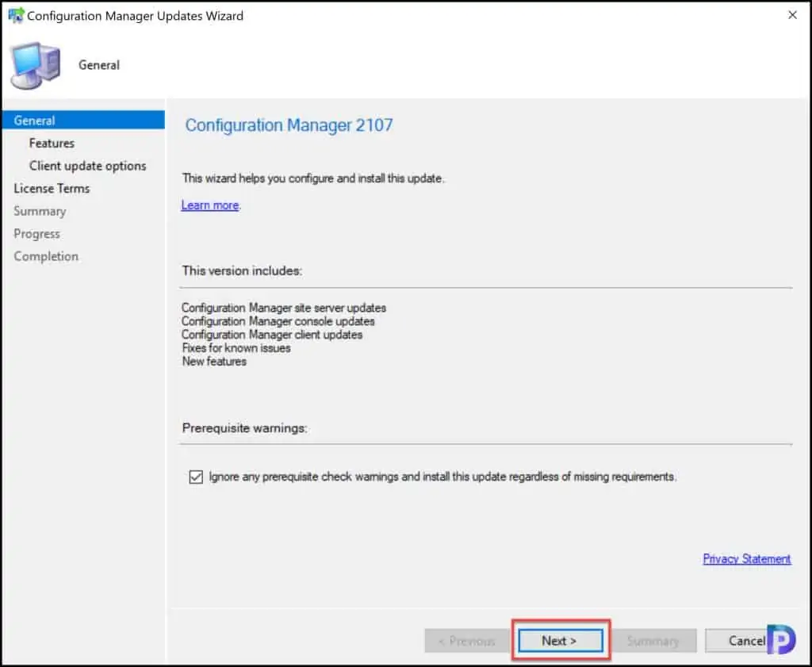Select the Progress step in sidebar
The width and height of the screenshot is (812, 667).
[x=36, y=234]
